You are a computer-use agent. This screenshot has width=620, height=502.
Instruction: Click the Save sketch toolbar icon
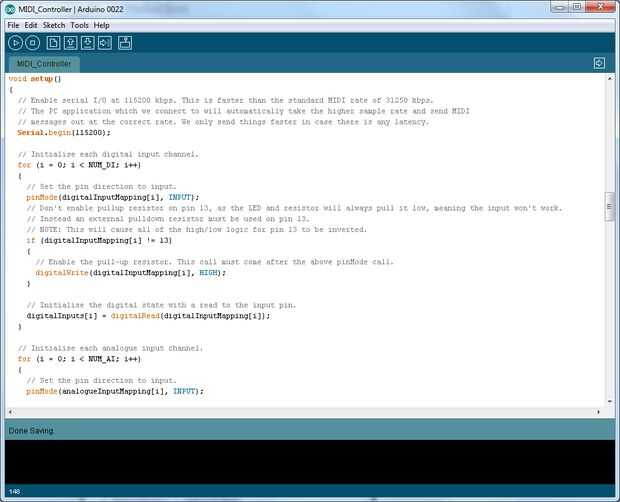(87, 43)
